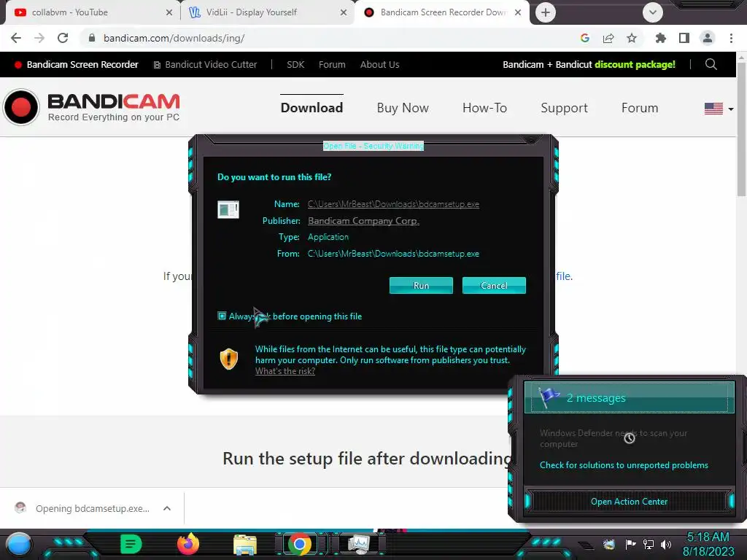This screenshot has width=747, height=560.
Task: Click the volume speaker tray icon
Action: point(666,544)
